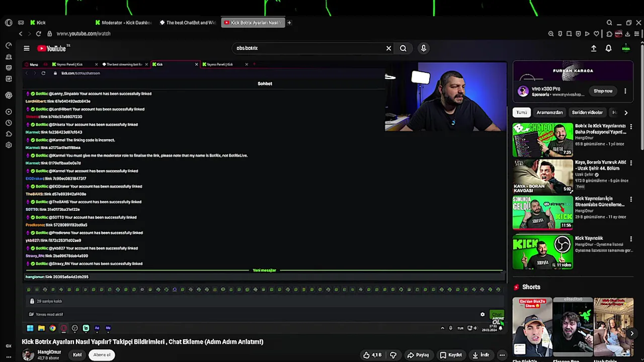Clear the 'obs botrix' search text
Image resolution: width=644 pixels, height=362 pixels.
coord(388,48)
